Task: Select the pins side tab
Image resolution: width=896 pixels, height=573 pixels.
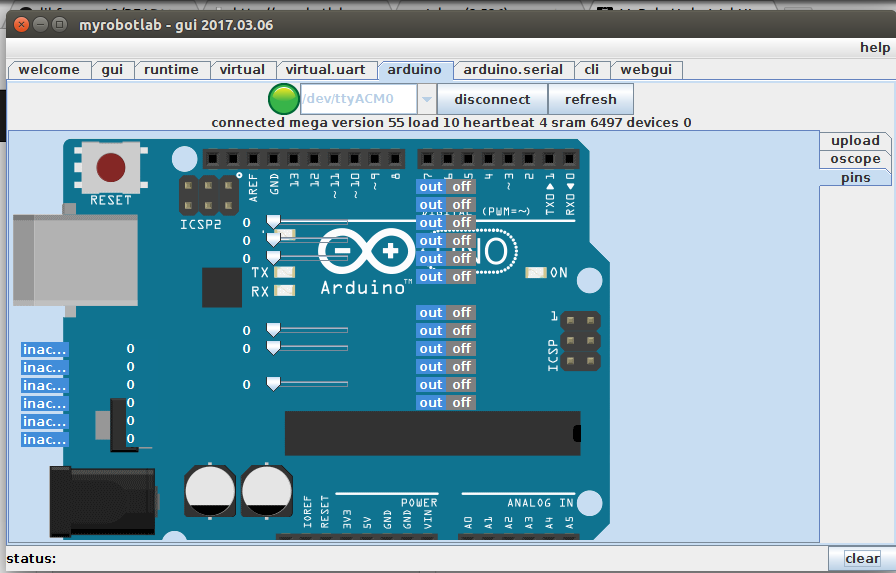Action: [855, 178]
